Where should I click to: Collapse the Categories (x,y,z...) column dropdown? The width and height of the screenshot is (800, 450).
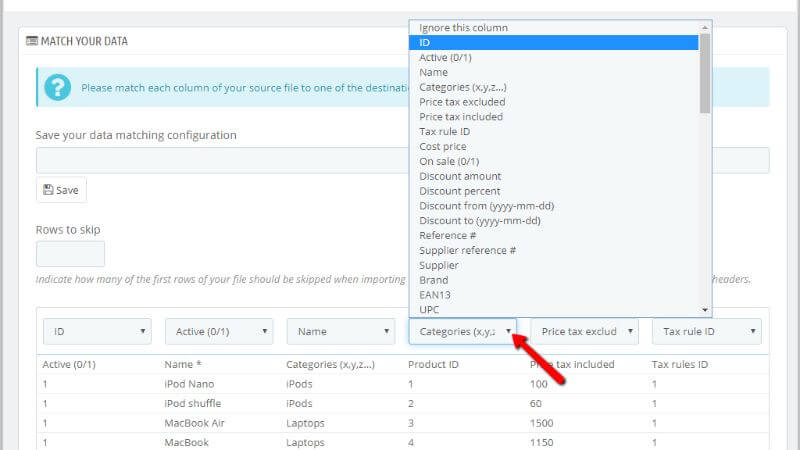462,331
